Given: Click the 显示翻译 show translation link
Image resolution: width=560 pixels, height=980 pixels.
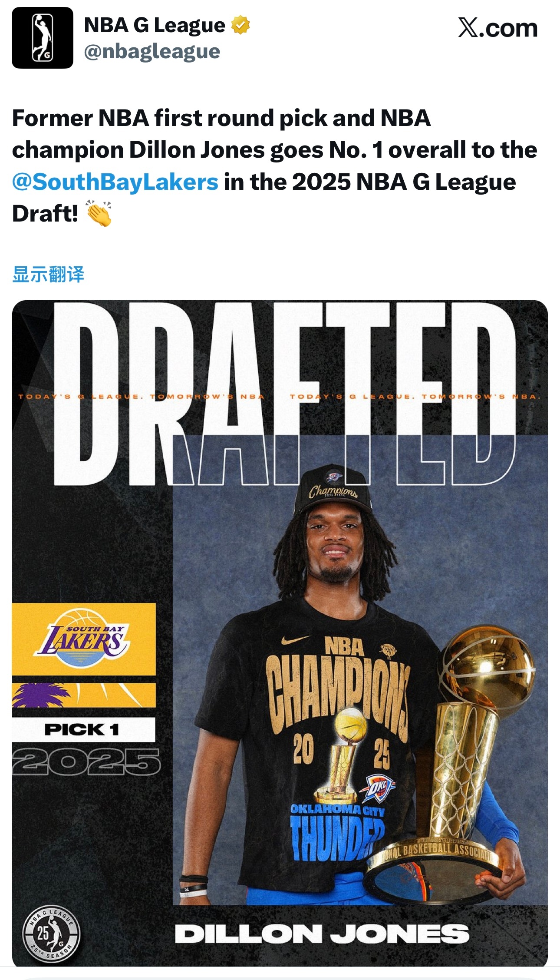Looking at the screenshot, I should [x=48, y=275].
